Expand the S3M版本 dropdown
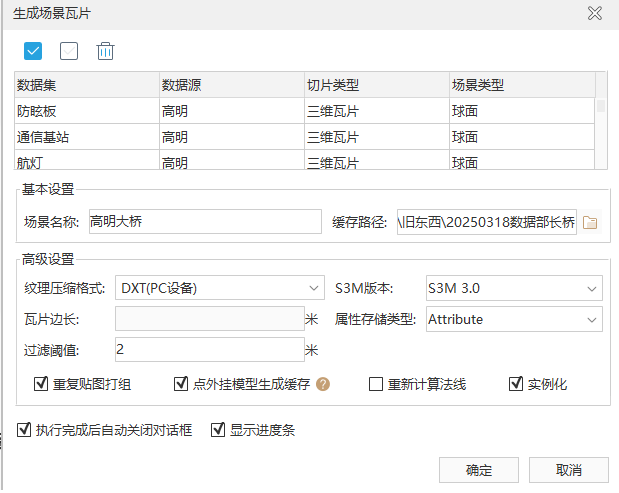The width and height of the screenshot is (619, 493). pyautogui.click(x=514, y=289)
